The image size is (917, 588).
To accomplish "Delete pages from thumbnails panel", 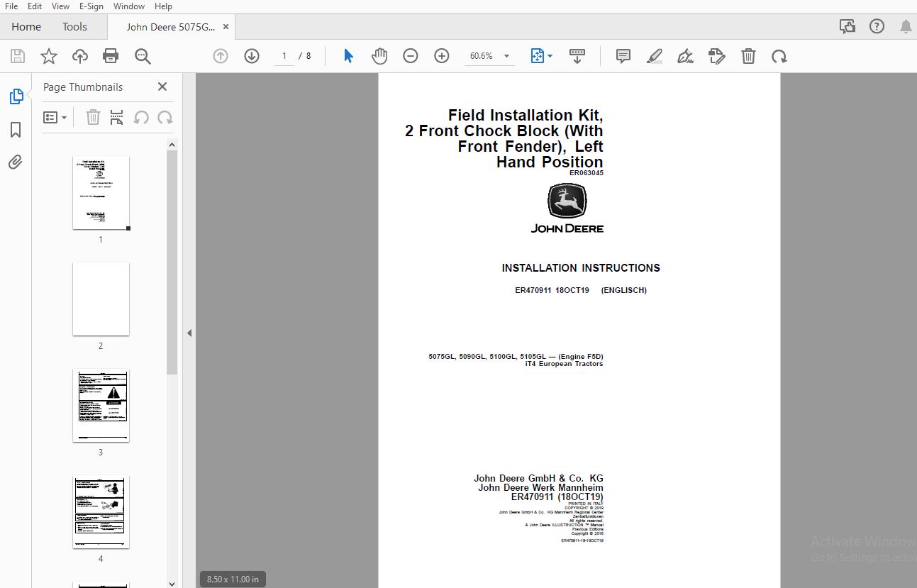I will 93,117.
